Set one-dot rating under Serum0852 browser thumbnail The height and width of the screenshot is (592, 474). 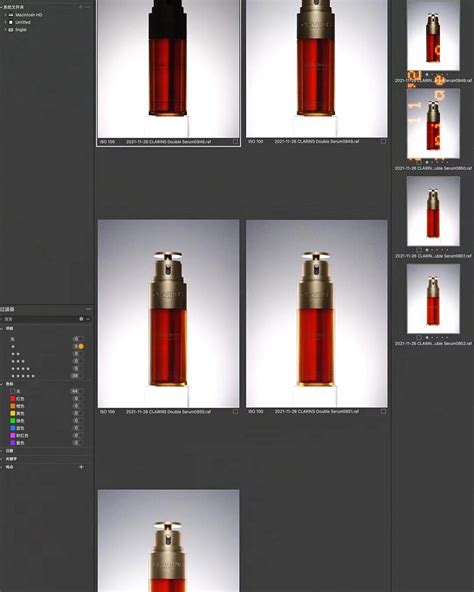(x=427, y=338)
